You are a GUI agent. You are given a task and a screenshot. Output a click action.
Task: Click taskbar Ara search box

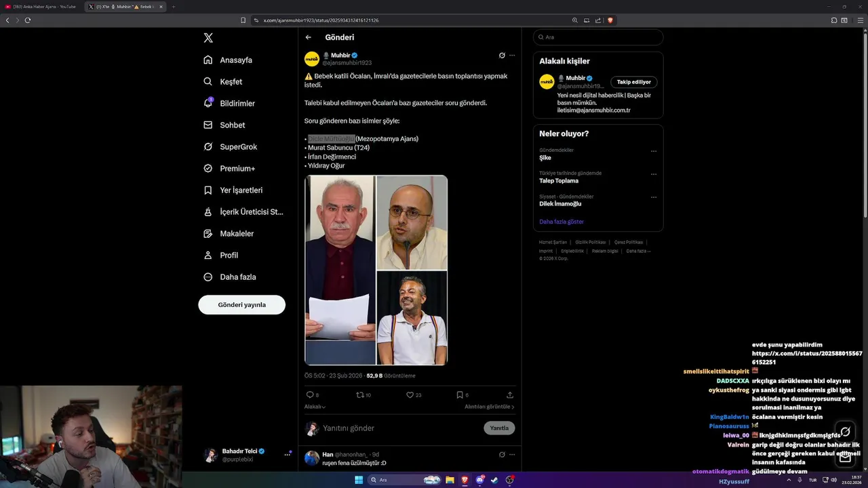[x=406, y=480]
